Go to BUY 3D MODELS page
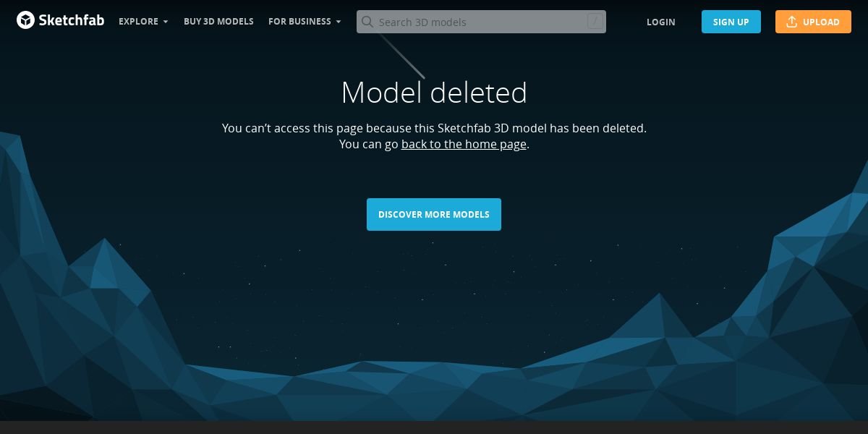Viewport: 868px width, 434px height. tap(218, 22)
